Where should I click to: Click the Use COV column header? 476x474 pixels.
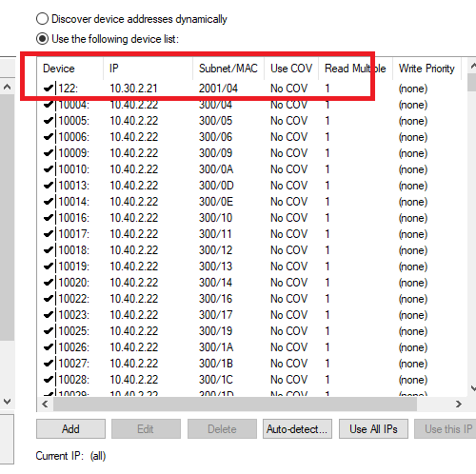pyautogui.click(x=291, y=69)
